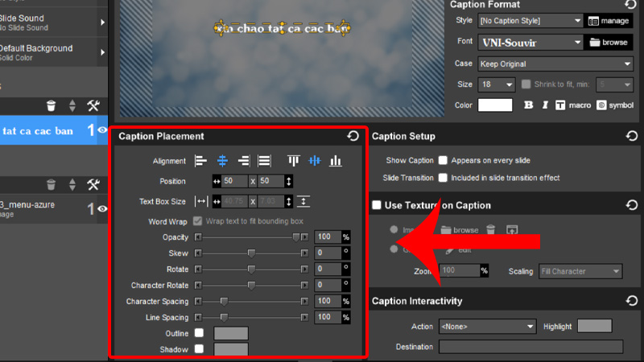Align caption to vertical middle
Image resolution: width=644 pixels, height=362 pixels.
click(x=315, y=161)
